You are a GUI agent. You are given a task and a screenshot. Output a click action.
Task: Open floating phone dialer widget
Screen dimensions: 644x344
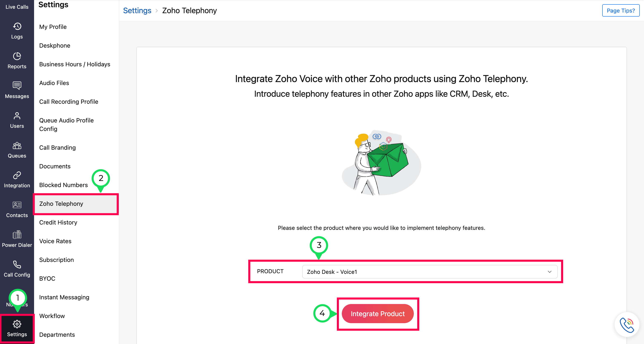click(x=627, y=324)
